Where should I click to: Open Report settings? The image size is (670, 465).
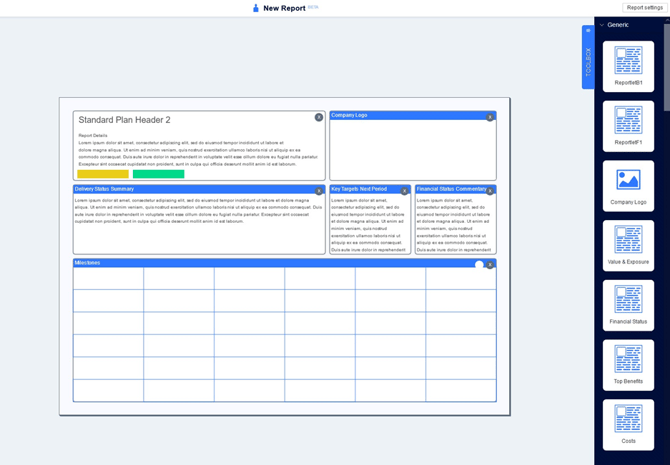point(644,8)
